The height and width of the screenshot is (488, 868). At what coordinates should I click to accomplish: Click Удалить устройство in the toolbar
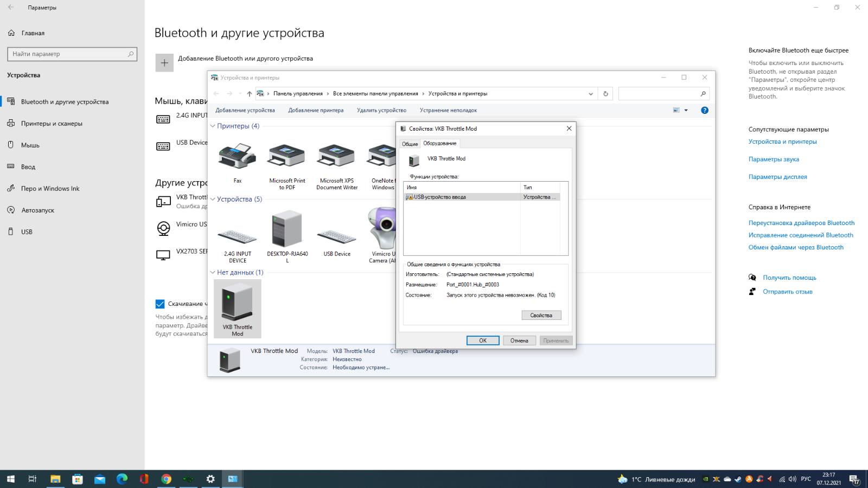click(381, 111)
